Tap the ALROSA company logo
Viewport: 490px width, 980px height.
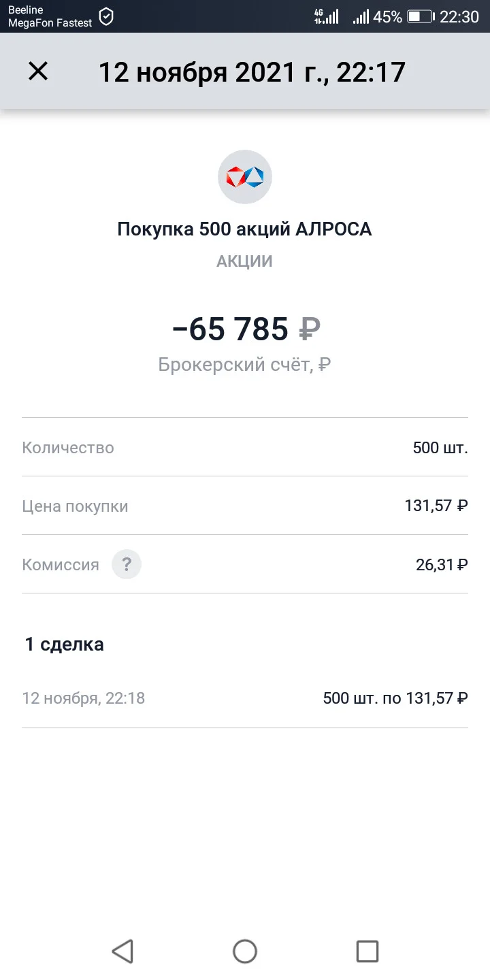click(245, 177)
